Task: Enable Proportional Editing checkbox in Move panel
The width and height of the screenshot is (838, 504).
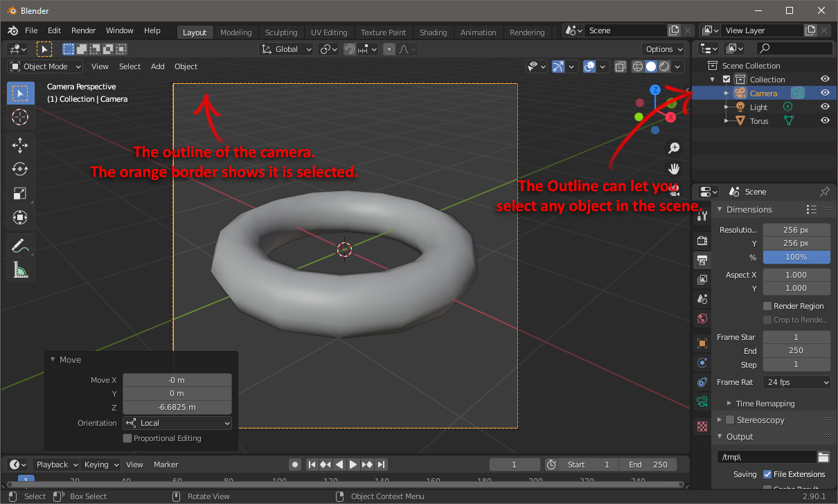Action: (x=127, y=438)
